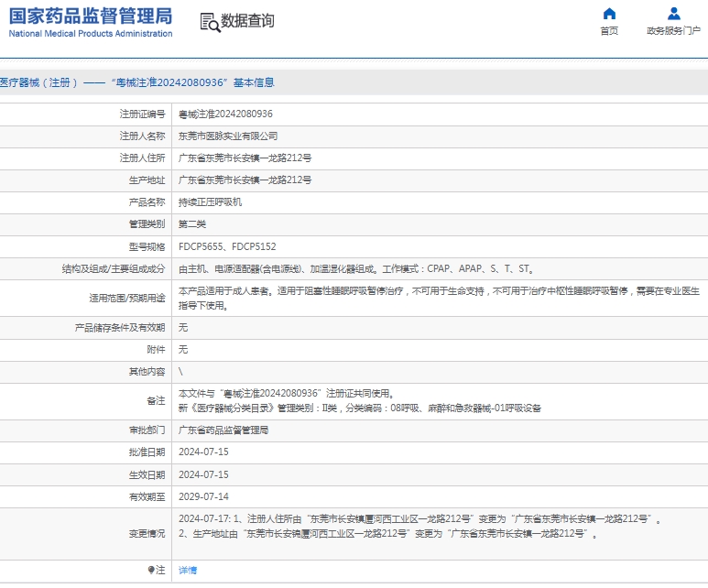This screenshot has width=708, height=588.
Task: Click remark line 本文件与…注册证共同使用
Action: [287, 393]
